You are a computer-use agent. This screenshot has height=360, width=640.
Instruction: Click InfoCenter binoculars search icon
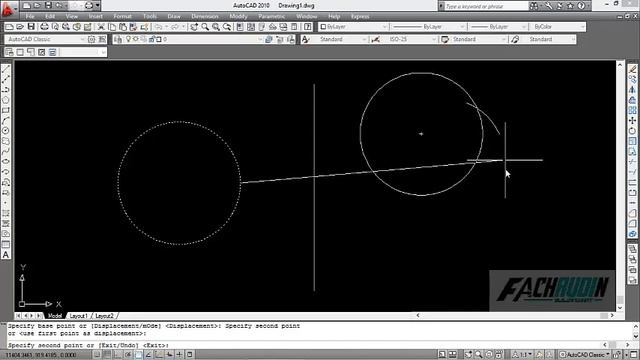(x=534, y=6)
